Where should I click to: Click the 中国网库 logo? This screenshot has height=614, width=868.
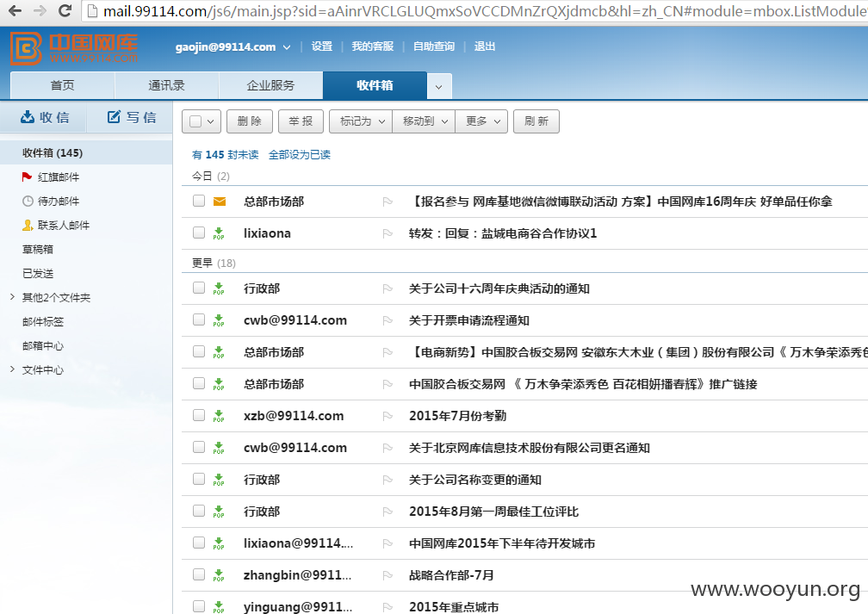[74, 48]
